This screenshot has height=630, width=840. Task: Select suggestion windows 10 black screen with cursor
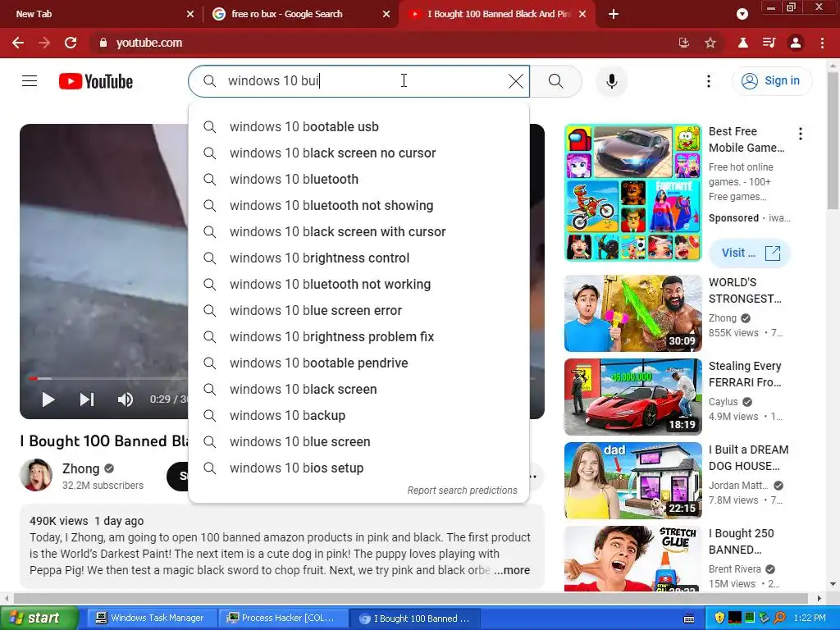coord(359,232)
